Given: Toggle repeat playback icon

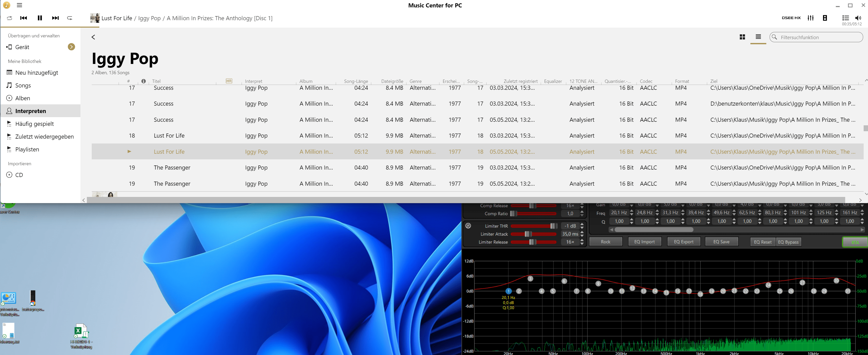Looking at the screenshot, I should tap(70, 18).
